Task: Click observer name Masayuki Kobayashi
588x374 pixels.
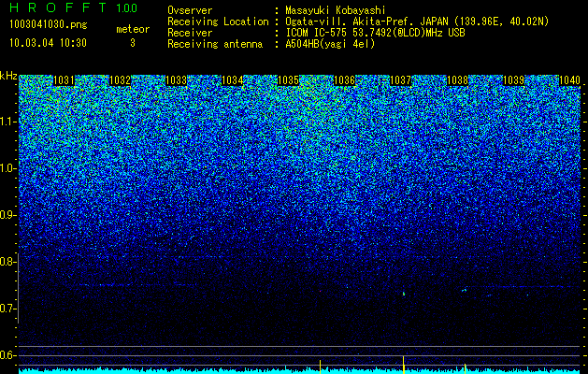Action: click(336, 10)
